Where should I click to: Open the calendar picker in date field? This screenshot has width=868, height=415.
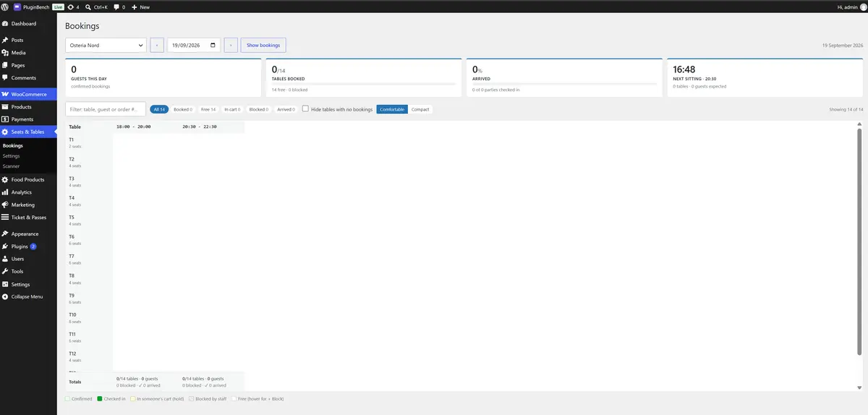[x=213, y=45]
